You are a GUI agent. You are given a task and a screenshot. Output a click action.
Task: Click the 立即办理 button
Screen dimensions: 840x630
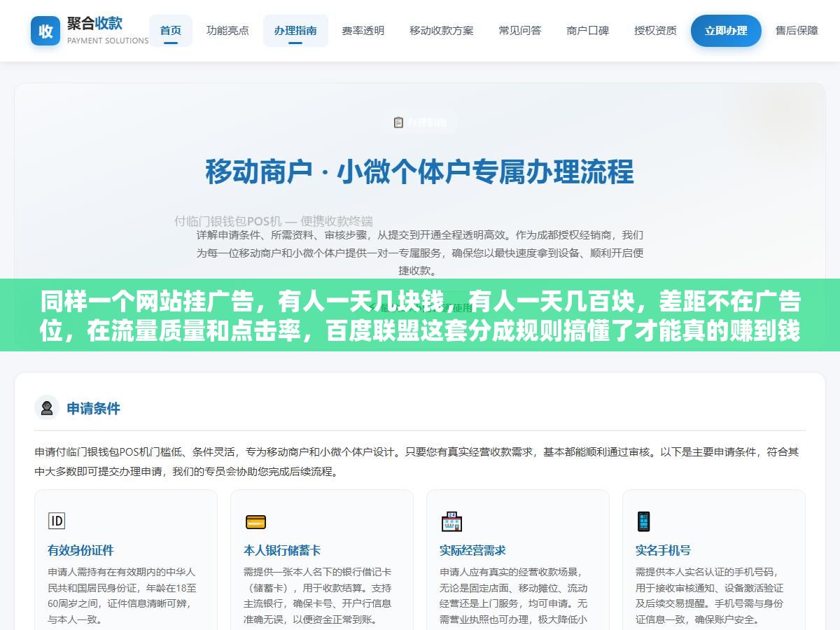point(726,31)
